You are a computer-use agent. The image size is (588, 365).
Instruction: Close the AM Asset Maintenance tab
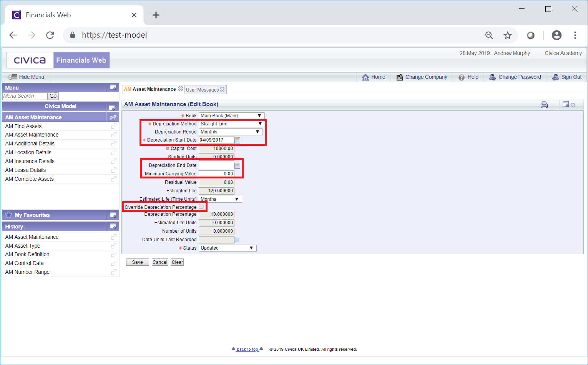(x=181, y=88)
